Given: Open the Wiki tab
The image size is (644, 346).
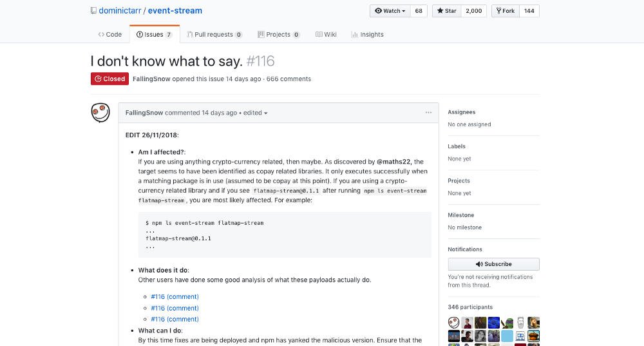Looking at the screenshot, I should (x=327, y=35).
